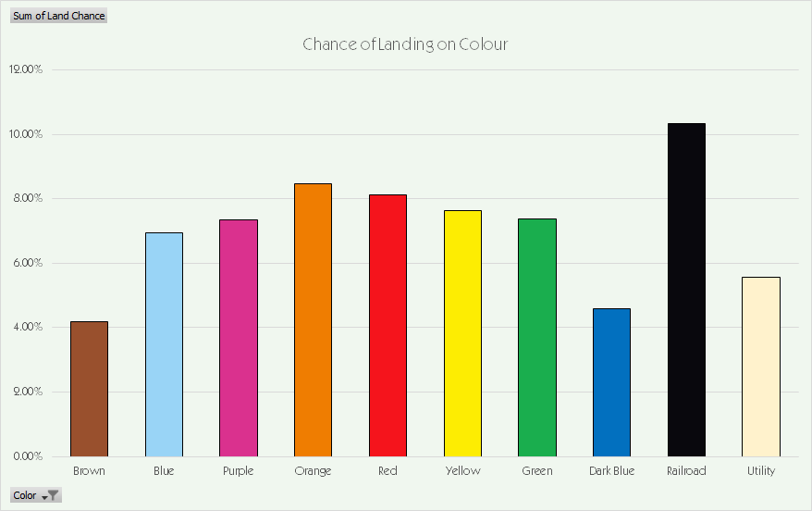Select the 'Utility' axis label
The width and height of the screenshot is (812, 511).
point(761,471)
